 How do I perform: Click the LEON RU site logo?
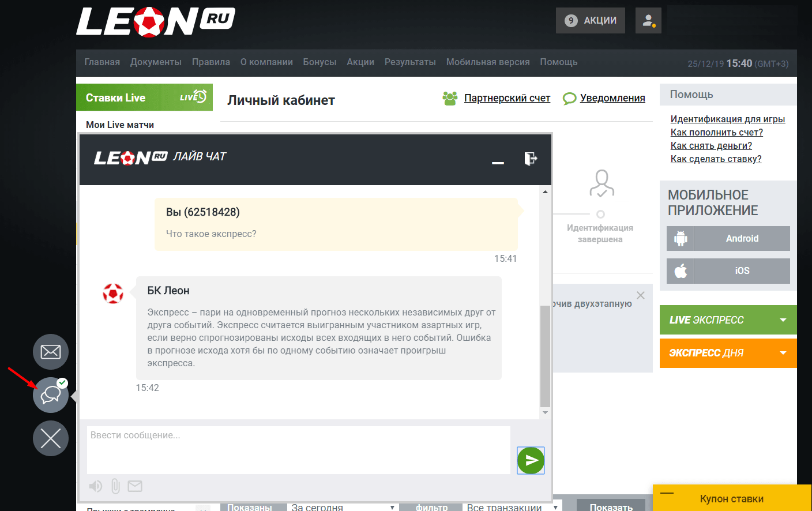click(x=155, y=22)
